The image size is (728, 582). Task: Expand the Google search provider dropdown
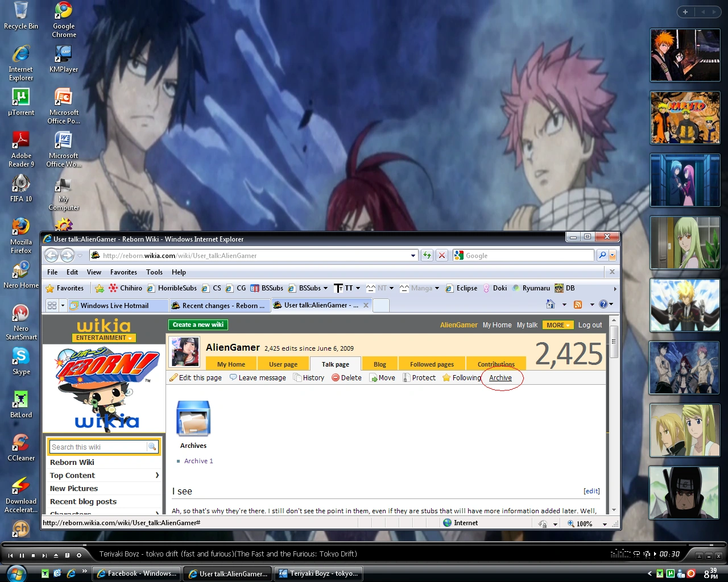pyautogui.click(x=613, y=255)
